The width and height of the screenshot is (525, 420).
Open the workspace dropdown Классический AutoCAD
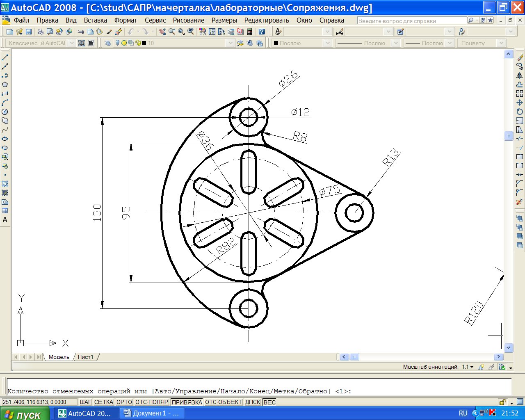71,43
